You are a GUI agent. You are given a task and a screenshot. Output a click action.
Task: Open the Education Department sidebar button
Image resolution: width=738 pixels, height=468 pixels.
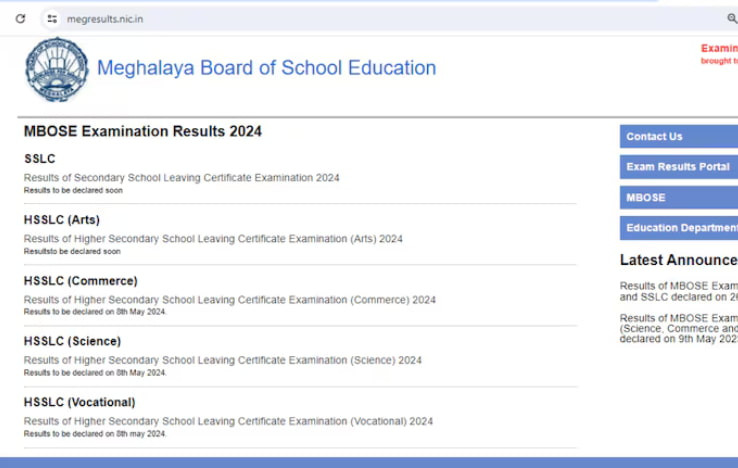[679, 228]
